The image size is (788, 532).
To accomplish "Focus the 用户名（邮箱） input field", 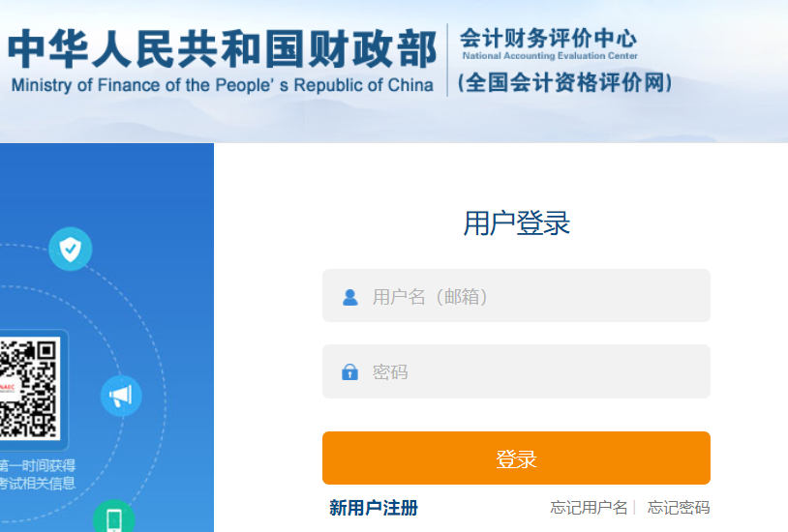I will coord(532,296).
